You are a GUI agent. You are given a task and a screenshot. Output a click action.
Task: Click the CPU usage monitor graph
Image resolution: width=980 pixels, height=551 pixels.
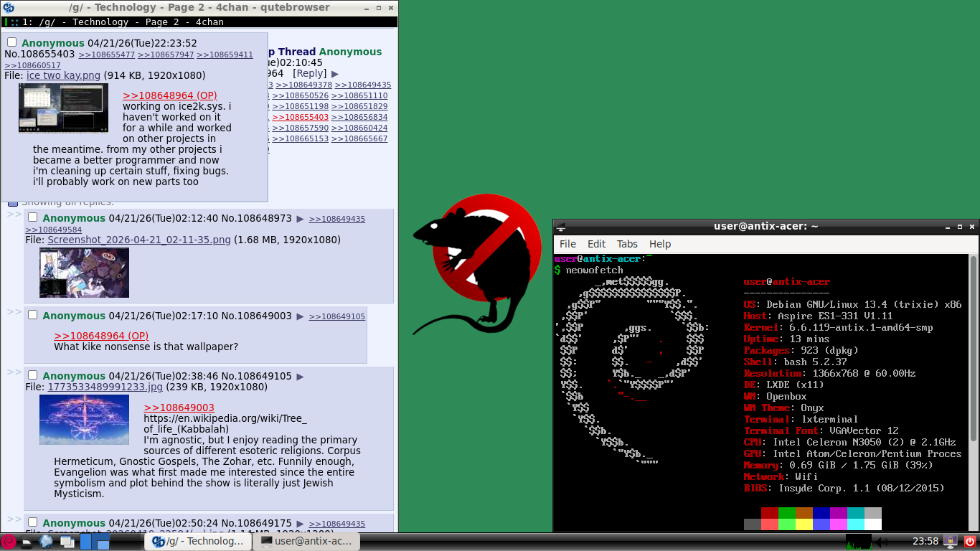[x=858, y=542]
